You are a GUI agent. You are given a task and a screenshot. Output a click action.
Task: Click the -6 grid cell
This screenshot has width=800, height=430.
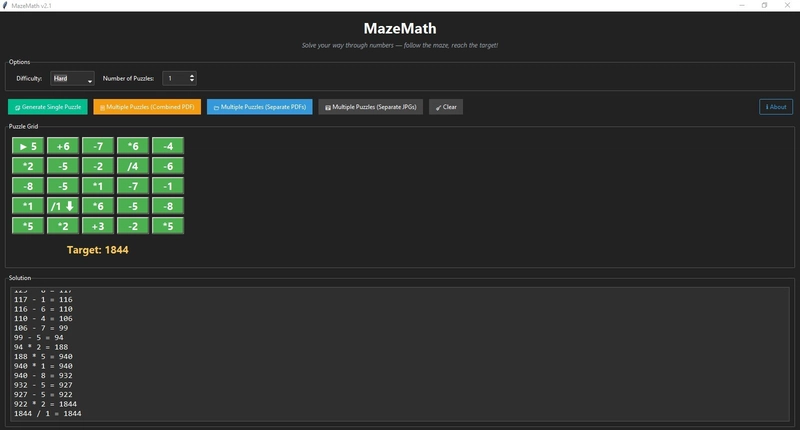point(168,166)
